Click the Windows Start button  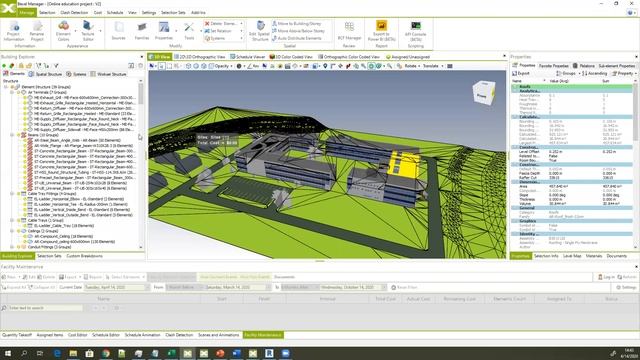8,353
